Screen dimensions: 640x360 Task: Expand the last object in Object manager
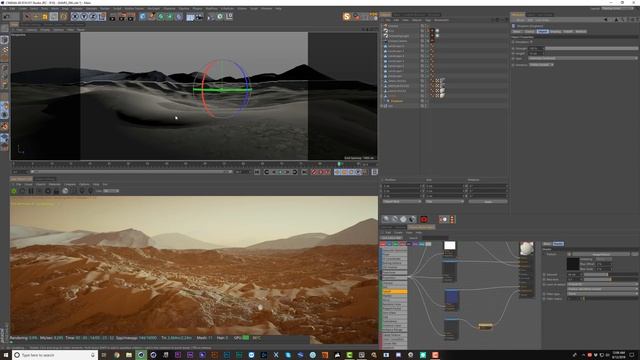pos(382,106)
